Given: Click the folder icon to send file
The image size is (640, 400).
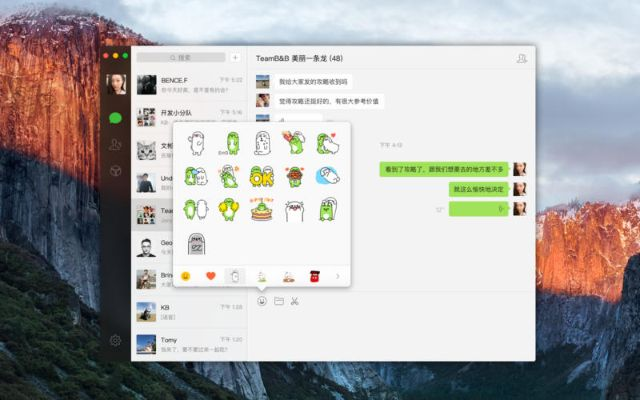Looking at the screenshot, I should coord(279,301).
